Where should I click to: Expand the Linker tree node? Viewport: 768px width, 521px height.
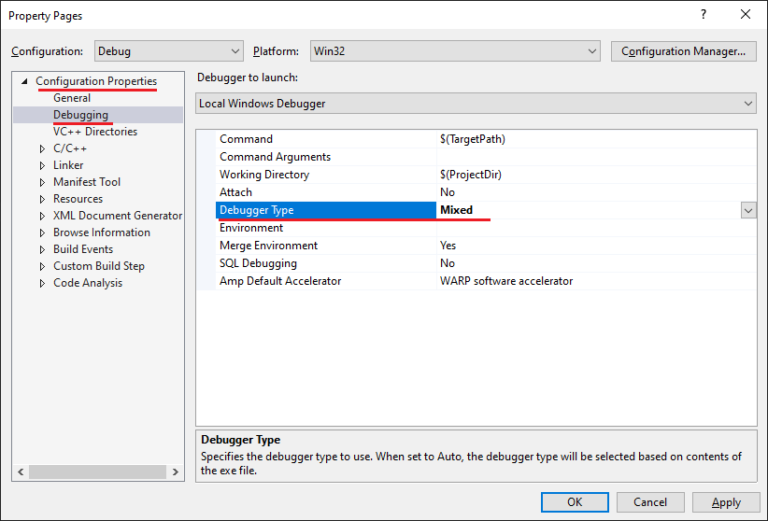[42, 166]
